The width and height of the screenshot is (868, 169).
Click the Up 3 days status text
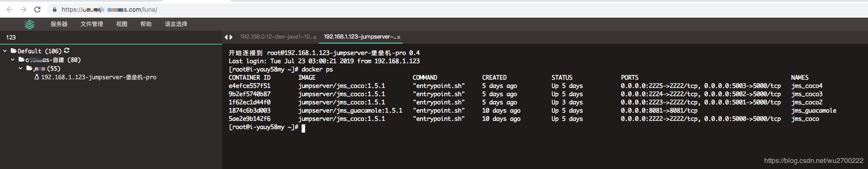pyautogui.click(x=567, y=102)
